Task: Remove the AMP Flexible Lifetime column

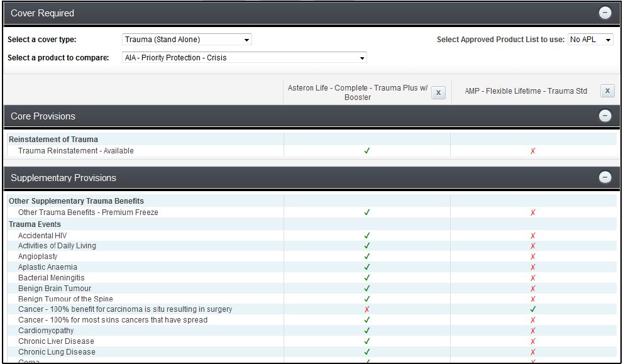Action: pyautogui.click(x=607, y=91)
